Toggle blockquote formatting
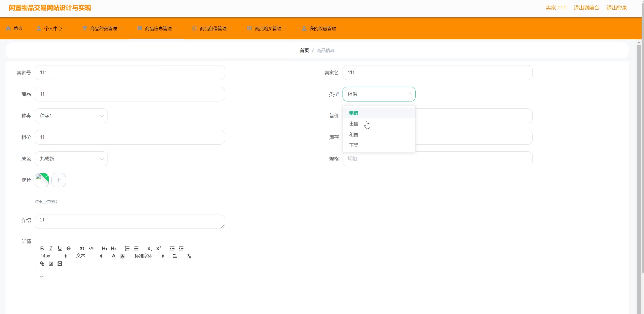 (x=82, y=248)
